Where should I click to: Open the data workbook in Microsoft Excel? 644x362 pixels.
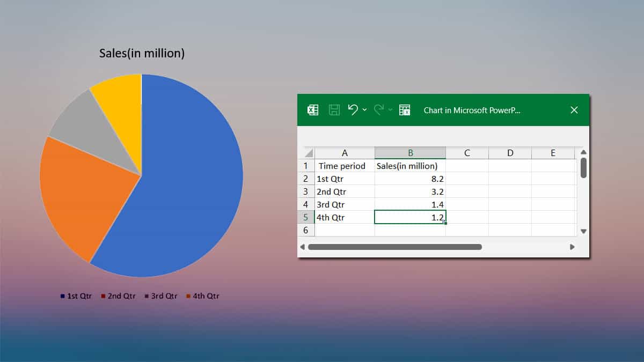[313, 110]
